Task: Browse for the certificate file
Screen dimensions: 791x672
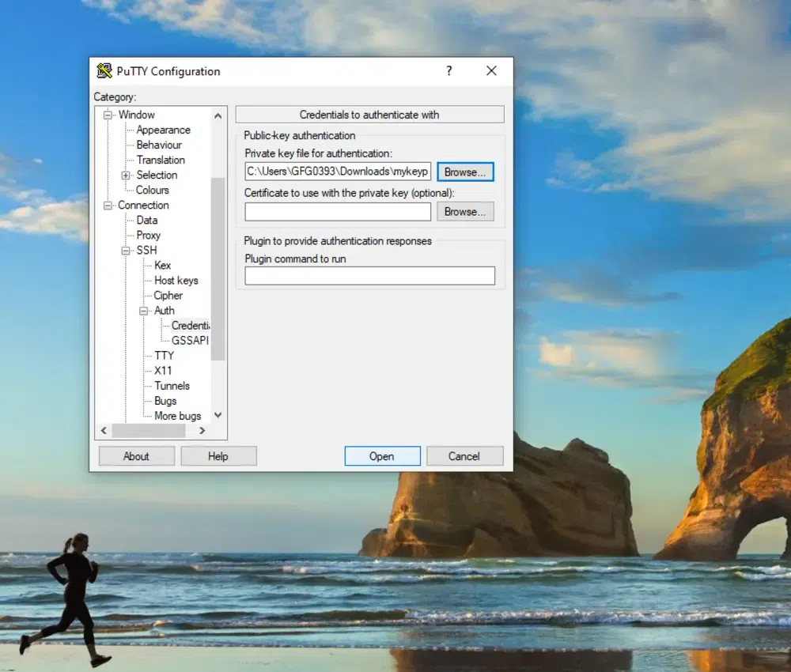Action: (465, 212)
